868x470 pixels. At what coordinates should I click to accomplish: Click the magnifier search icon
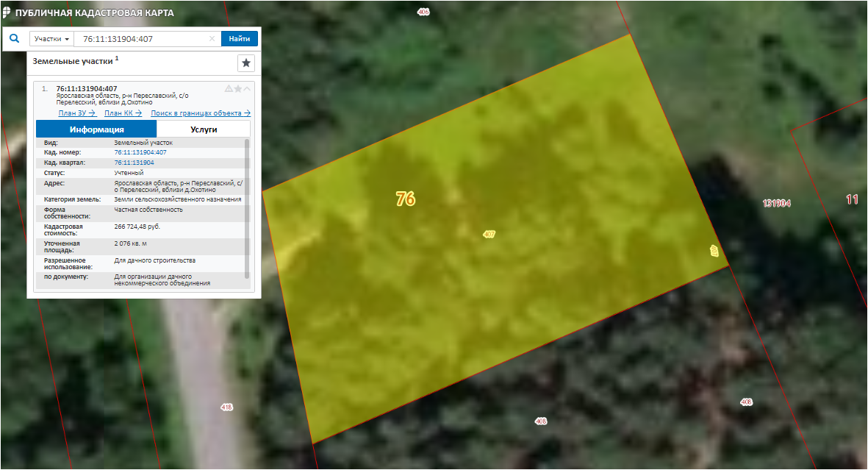(x=15, y=39)
